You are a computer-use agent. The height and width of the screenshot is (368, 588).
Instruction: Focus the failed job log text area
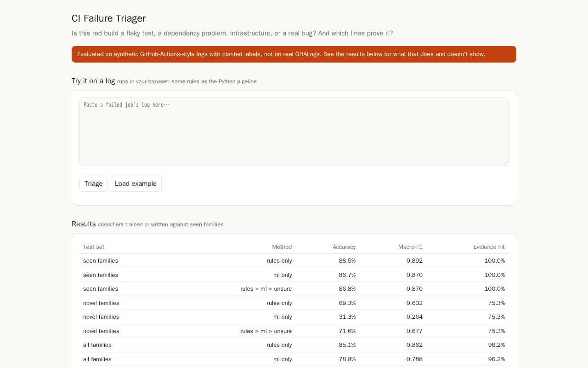294,132
